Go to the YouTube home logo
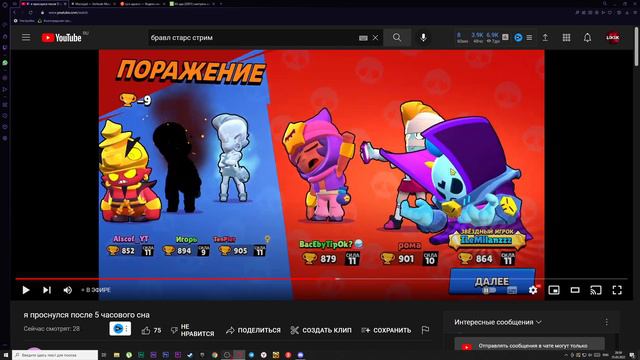 point(62,38)
